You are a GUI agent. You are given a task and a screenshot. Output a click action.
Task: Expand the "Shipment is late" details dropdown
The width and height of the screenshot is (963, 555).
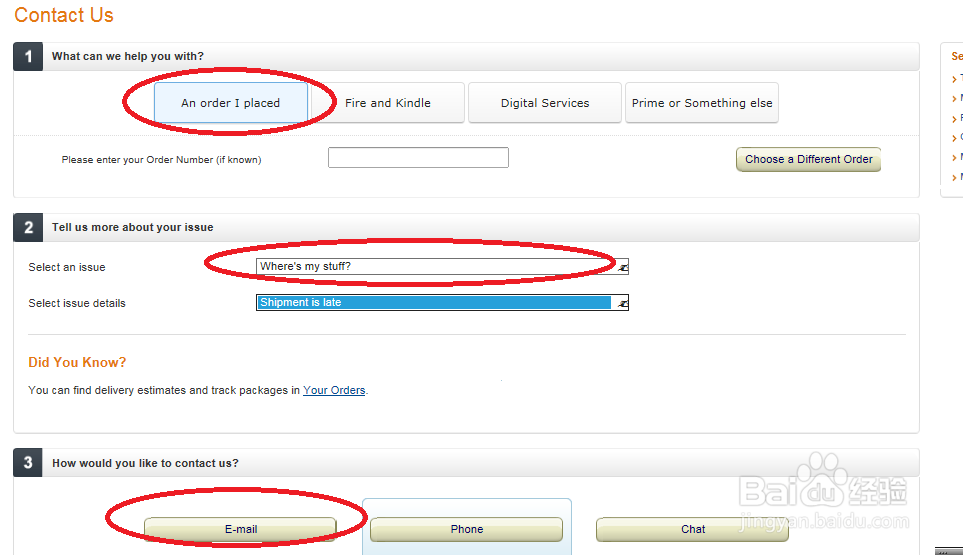coord(442,303)
